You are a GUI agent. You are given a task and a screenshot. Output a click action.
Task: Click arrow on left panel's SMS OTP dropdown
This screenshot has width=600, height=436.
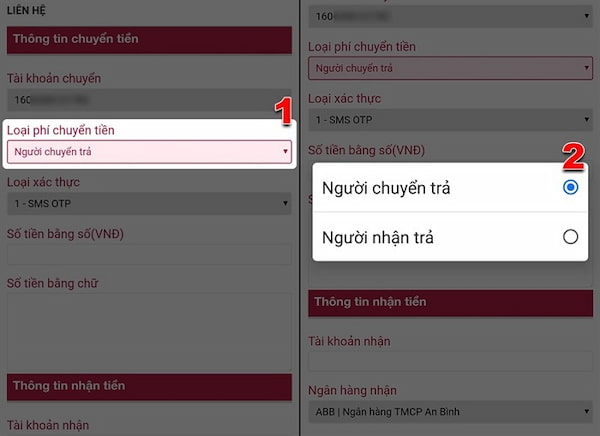coord(286,205)
